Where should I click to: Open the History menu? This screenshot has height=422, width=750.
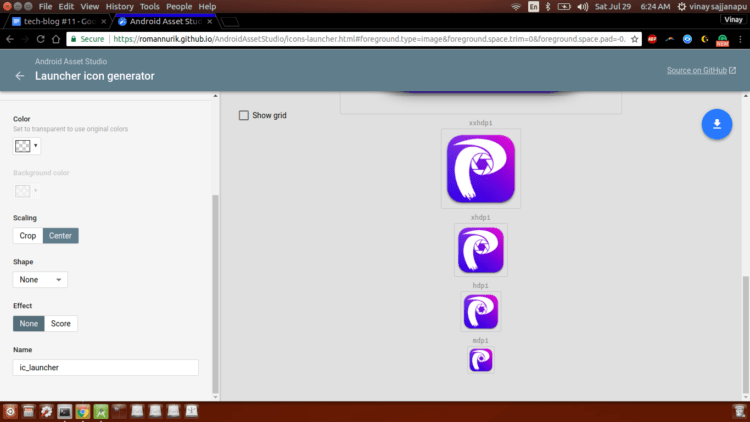click(x=120, y=7)
